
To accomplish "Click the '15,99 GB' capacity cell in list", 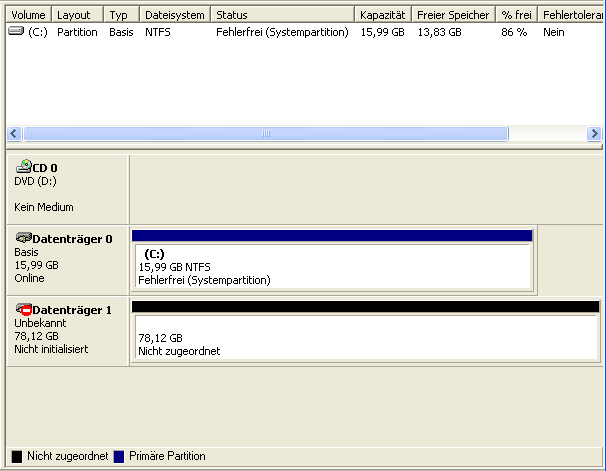I will click(x=382, y=32).
